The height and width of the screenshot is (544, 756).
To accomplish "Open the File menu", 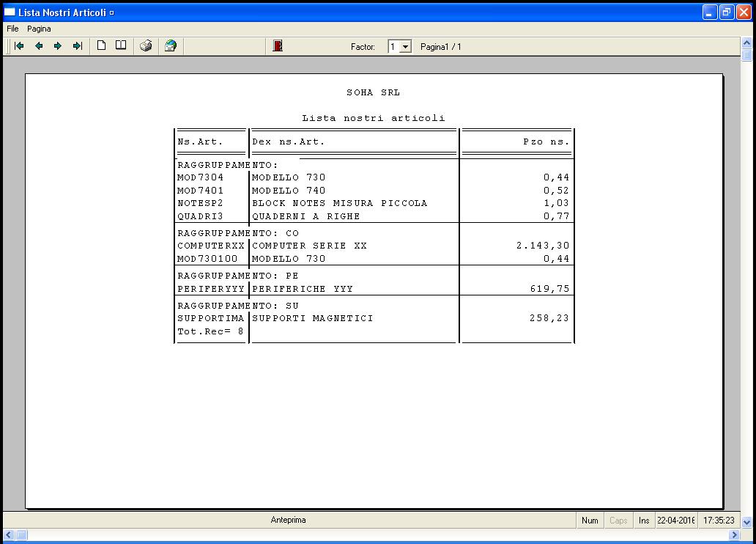I will point(12,29).
